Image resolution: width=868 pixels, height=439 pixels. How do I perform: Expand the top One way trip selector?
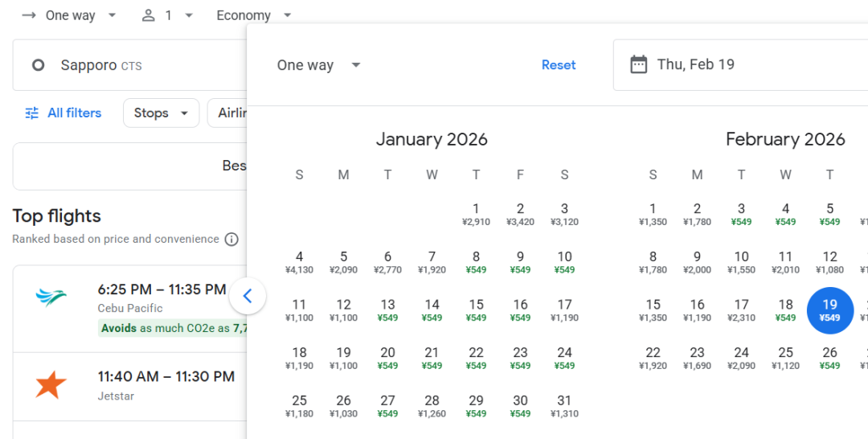69,15
